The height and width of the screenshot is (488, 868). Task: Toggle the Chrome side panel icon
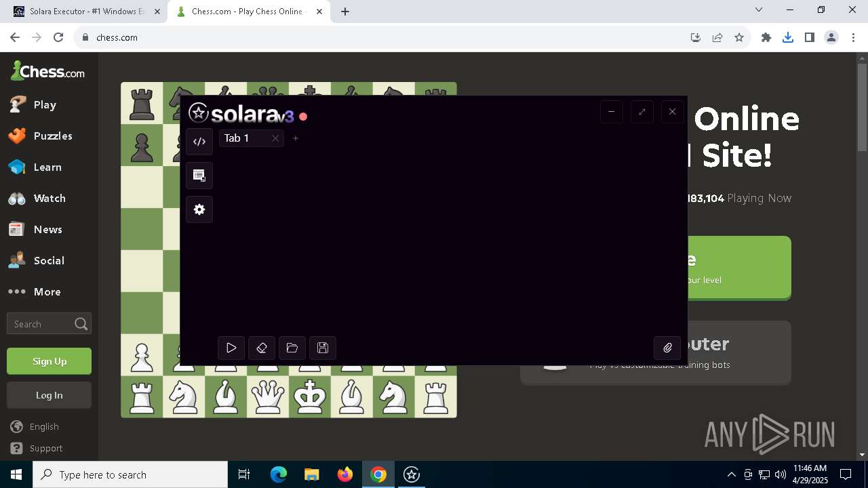tap(810, 37)
